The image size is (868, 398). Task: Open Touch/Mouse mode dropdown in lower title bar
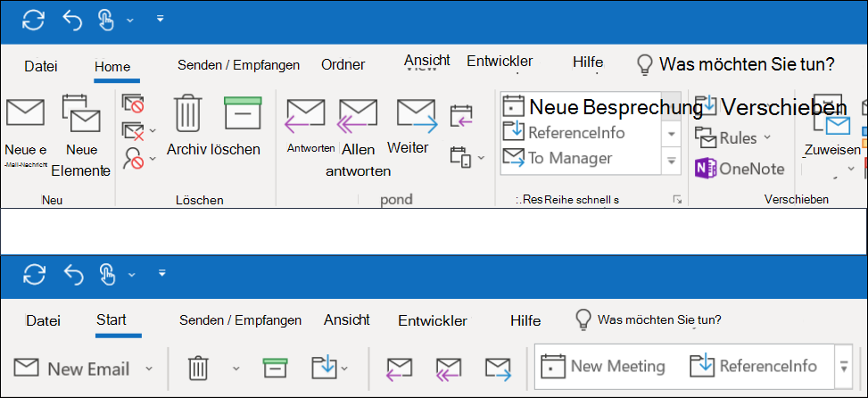pyautogui.click(x=131, y=274)
